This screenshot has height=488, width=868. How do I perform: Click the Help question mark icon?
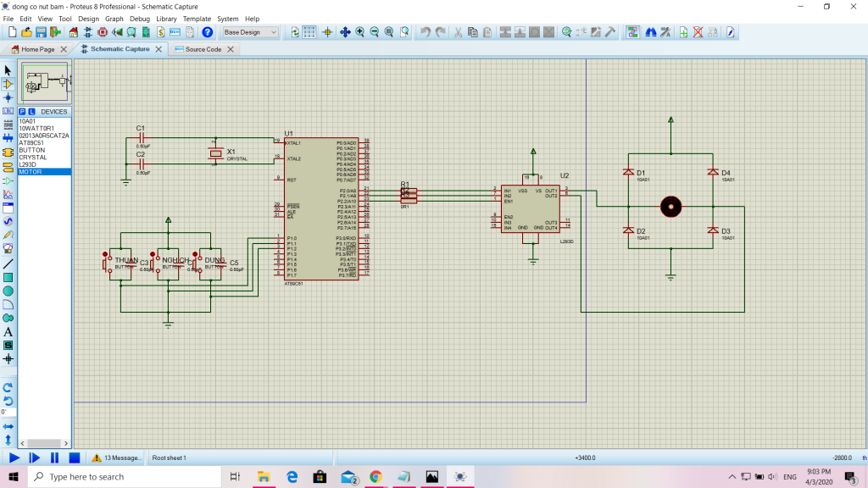(x=208, y=32)
